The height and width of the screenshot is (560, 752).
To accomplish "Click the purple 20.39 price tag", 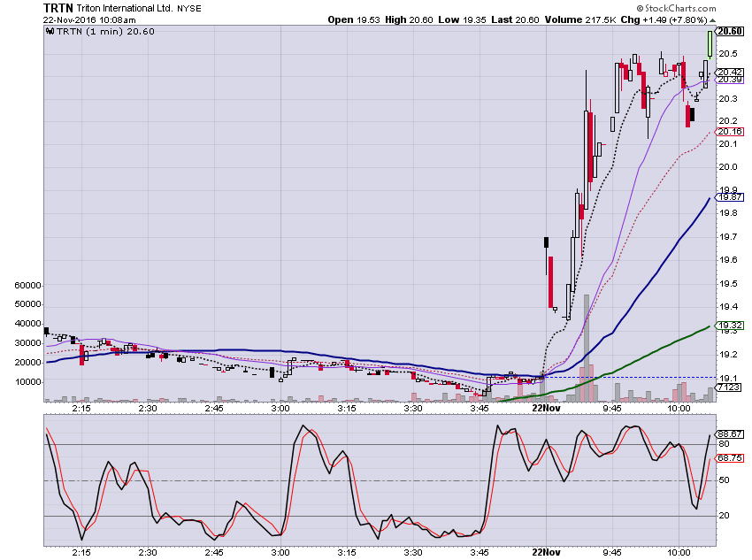I will 730,80.
